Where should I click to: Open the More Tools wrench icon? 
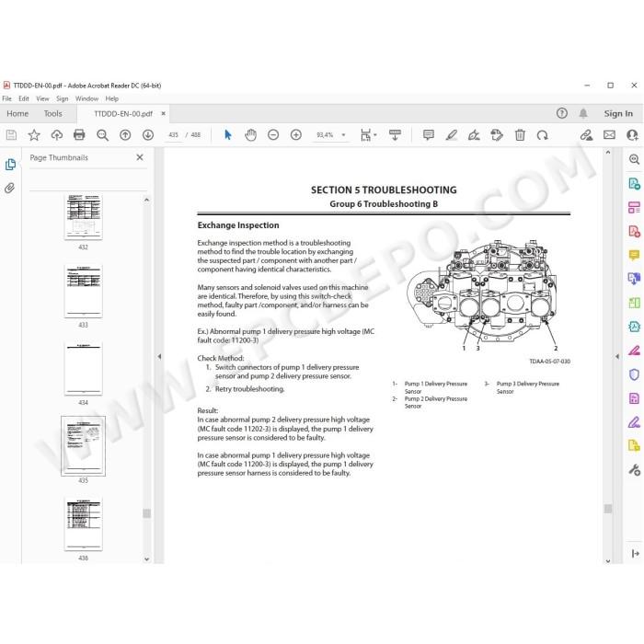pos(634,469)
